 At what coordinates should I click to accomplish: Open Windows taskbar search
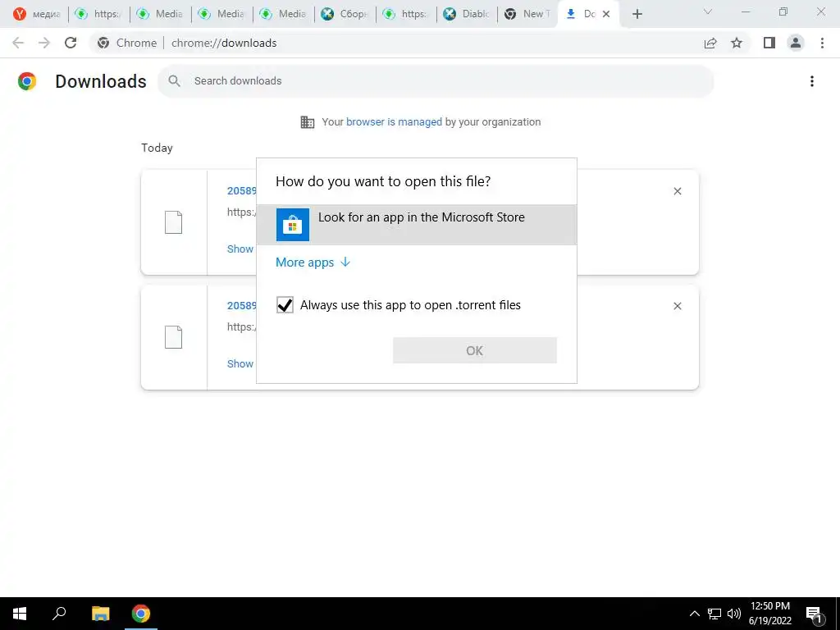point(59,614)
